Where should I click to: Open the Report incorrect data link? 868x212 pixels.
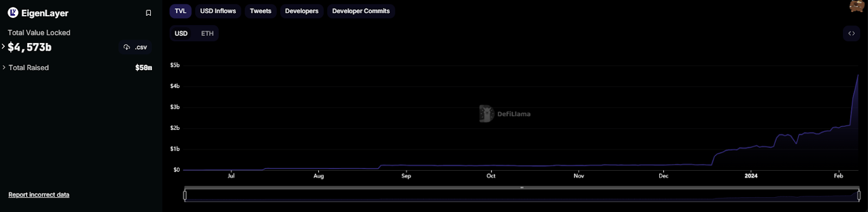pyautogui.click(x=39, y=195)
